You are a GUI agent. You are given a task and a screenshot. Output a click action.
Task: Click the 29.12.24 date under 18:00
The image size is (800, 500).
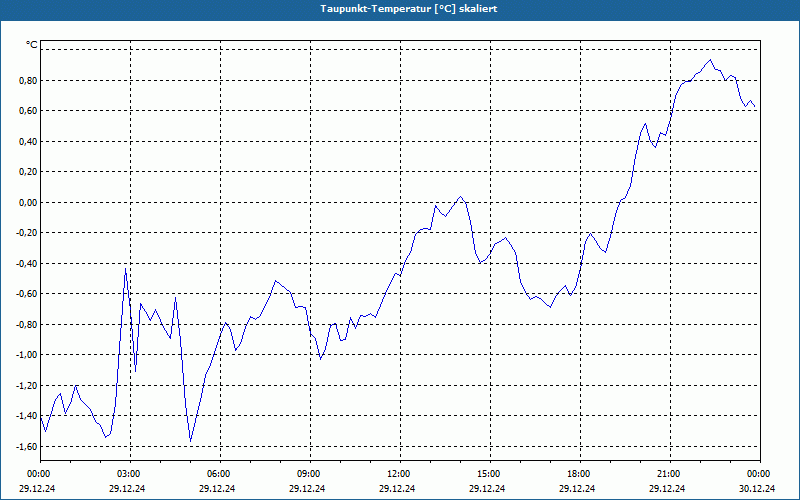577,488
